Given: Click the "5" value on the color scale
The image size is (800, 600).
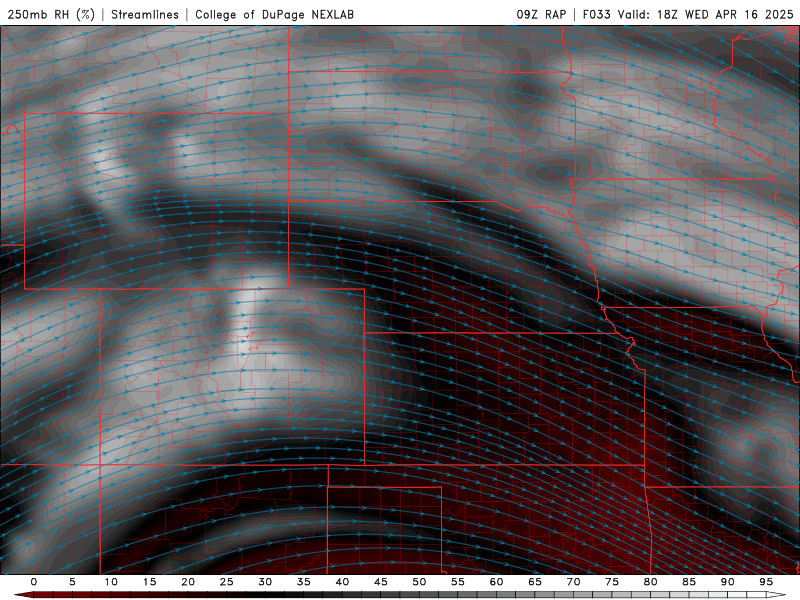Looking at the screenshot, I should (x=72, y=582).
